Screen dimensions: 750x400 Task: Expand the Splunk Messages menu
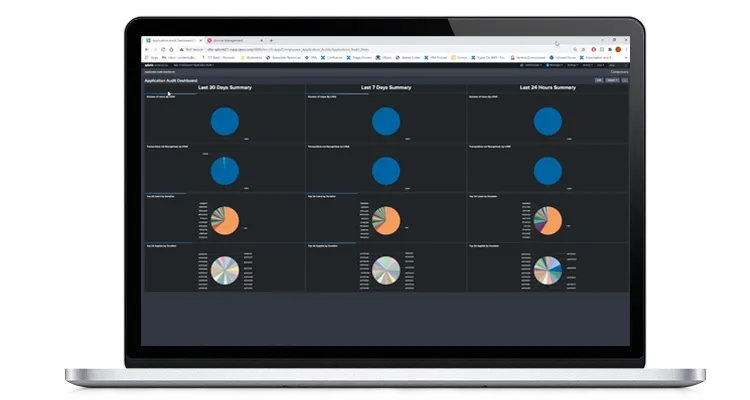[x=555, y=65]
